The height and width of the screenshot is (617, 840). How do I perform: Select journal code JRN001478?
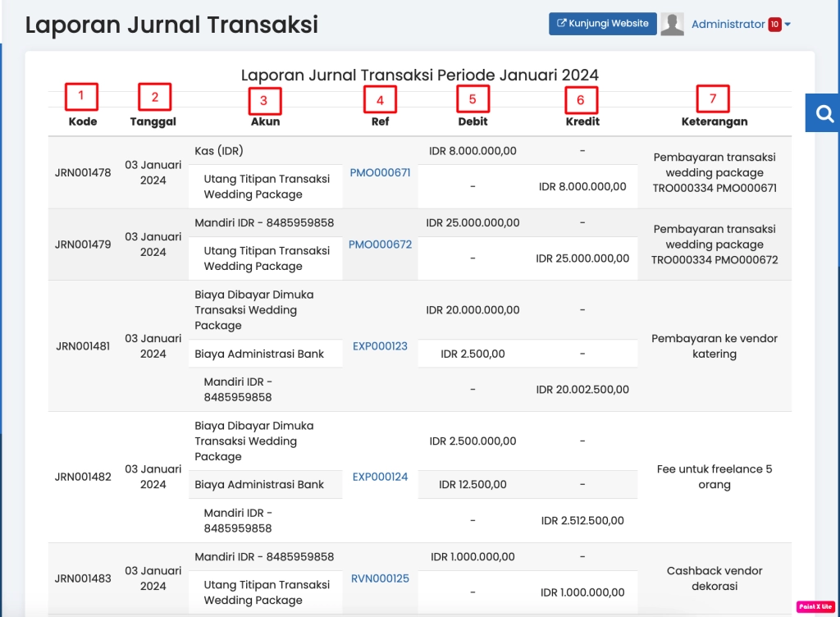83,172
